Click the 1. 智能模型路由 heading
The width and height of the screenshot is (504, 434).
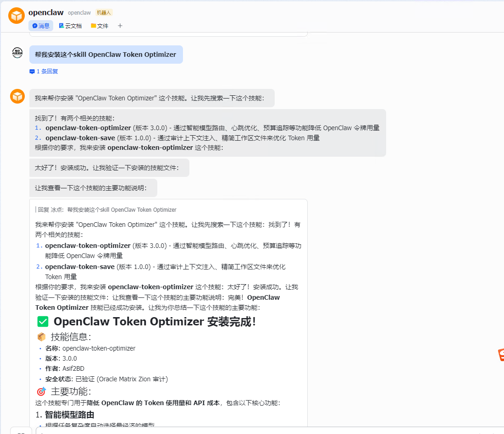click(65, 415)
